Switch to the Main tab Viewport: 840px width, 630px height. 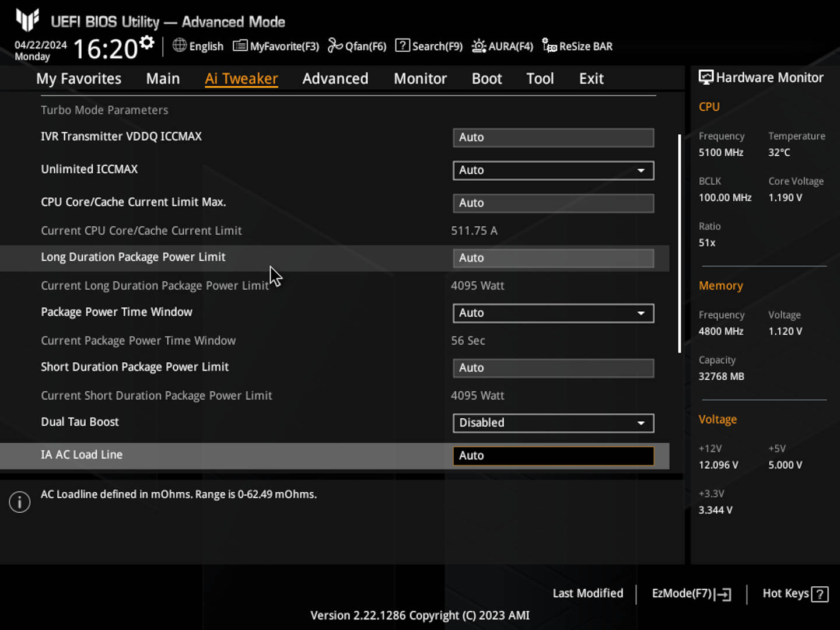coord(163,79)
